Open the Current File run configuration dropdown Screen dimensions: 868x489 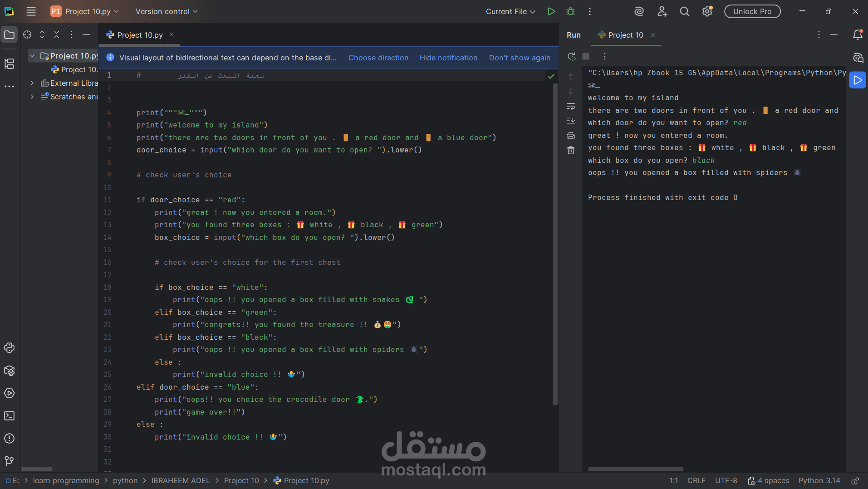(x=510, y=11)
